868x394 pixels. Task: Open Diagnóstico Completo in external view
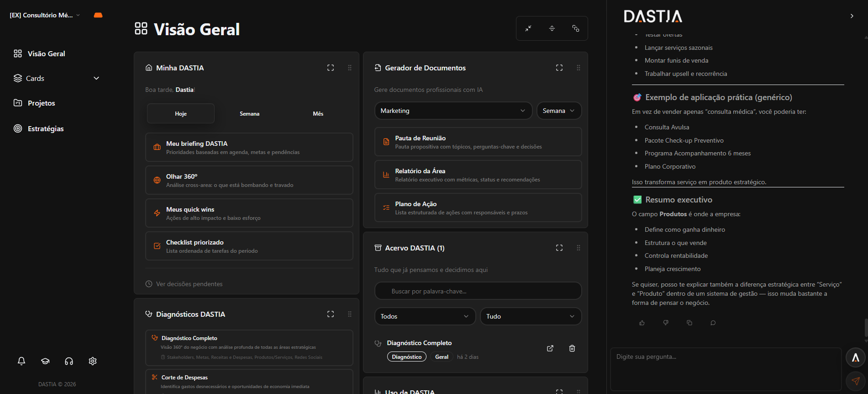click(550, 348)
